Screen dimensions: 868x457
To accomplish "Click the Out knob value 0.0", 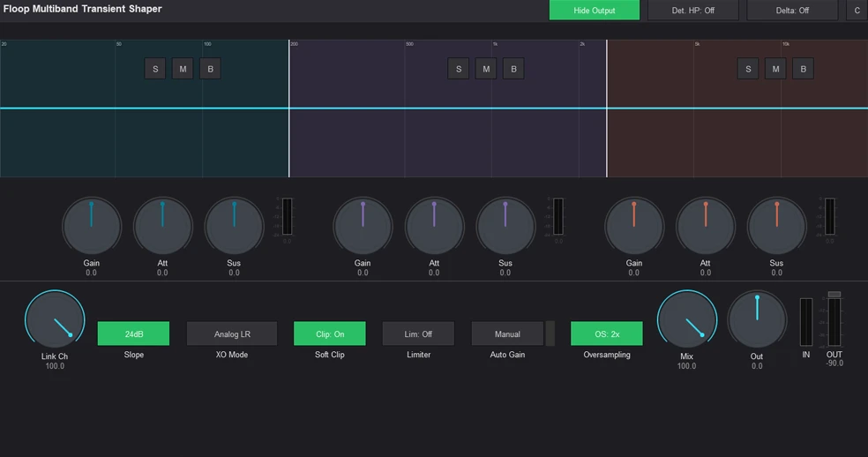I will (x=757, y=366).
